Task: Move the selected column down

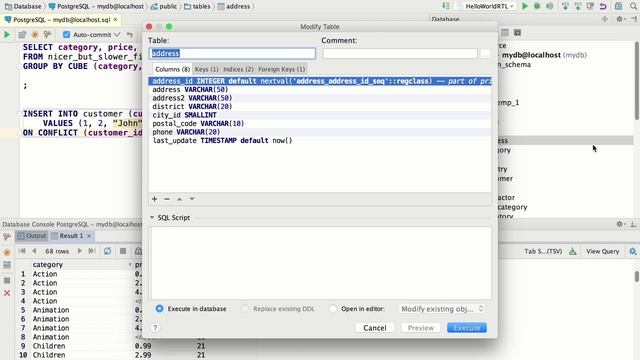Action: point(192,199)
